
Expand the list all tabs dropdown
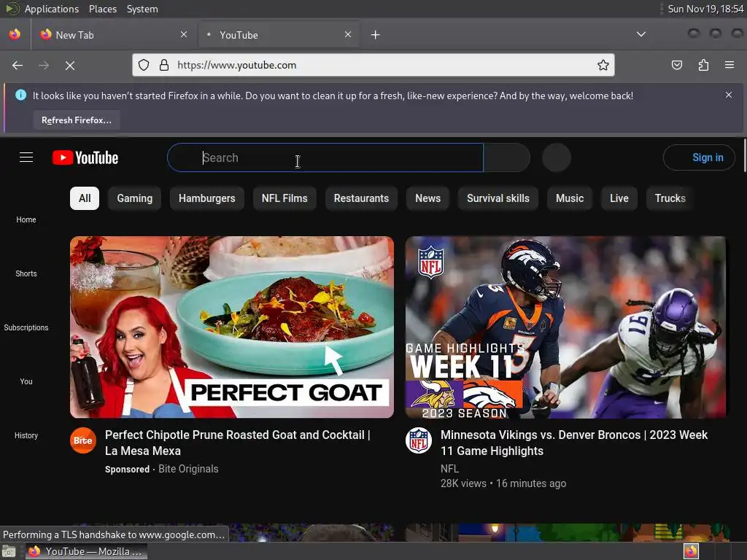(641, 34)
